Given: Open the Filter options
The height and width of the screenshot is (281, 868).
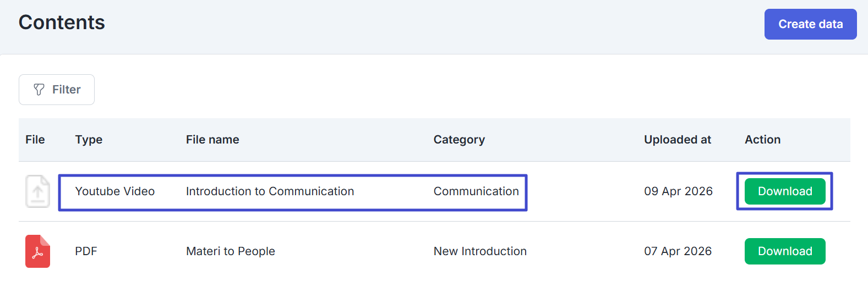Looking at the screenshot, I should [57, 90].
